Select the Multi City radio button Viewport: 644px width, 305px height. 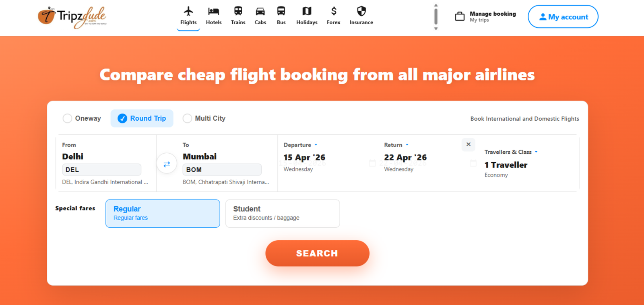coord(187,118)
